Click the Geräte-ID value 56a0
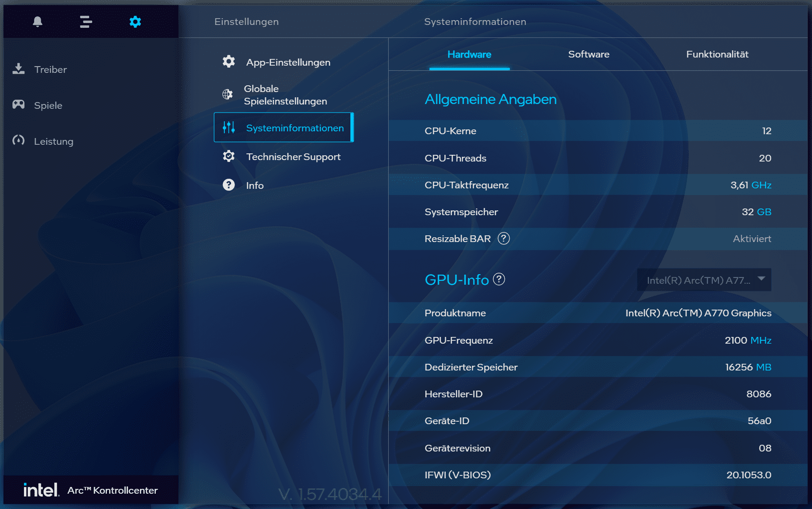Screen dimensions: 812x509 [759, 421]
